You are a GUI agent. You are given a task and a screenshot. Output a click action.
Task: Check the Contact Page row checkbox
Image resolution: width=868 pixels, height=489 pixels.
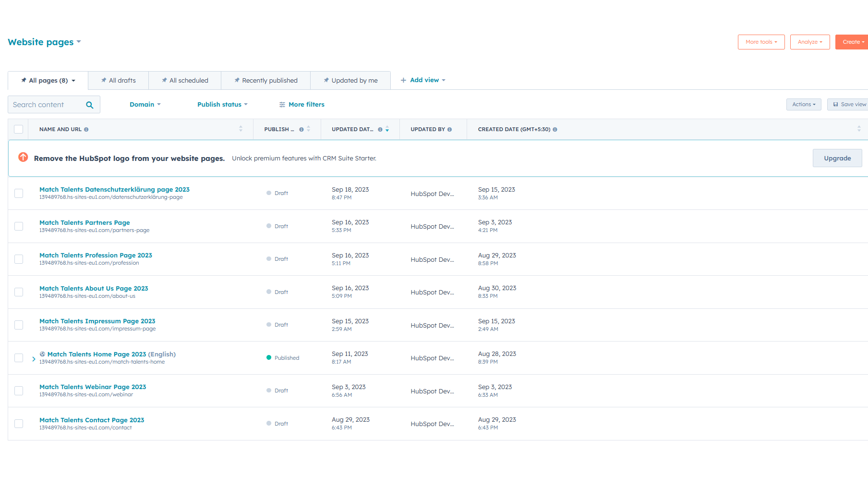pyautogui.click(x=19, y=424)
